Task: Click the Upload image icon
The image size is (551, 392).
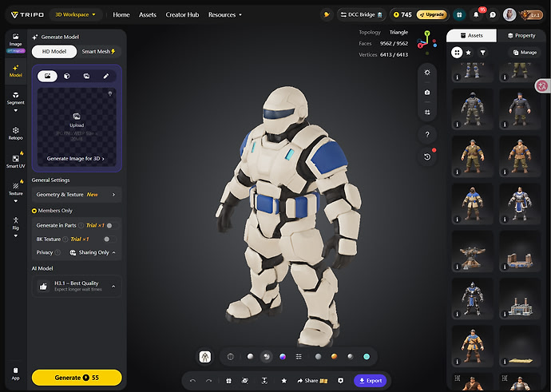Action: pyautogui.click(x=77, y=117)
